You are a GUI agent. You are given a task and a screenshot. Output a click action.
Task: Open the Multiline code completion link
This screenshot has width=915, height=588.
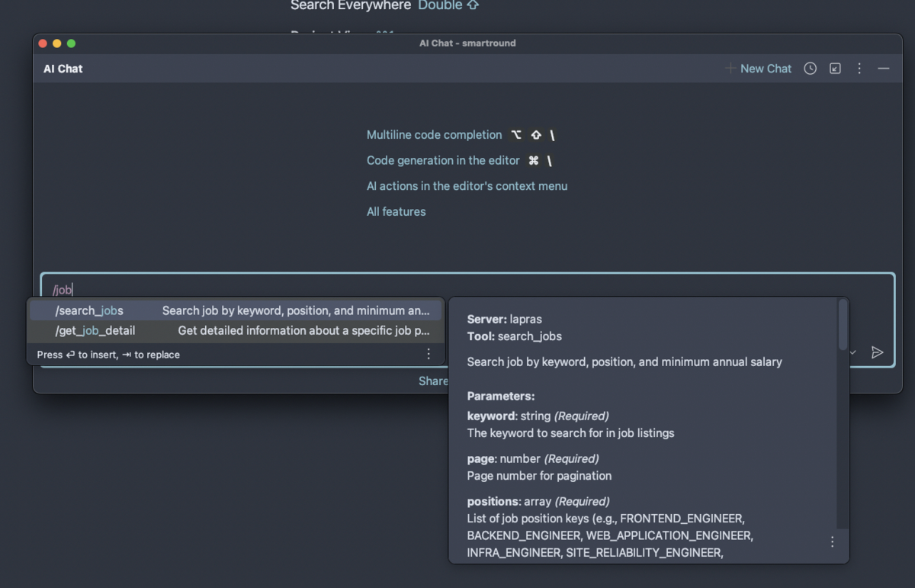click(434, 134)
